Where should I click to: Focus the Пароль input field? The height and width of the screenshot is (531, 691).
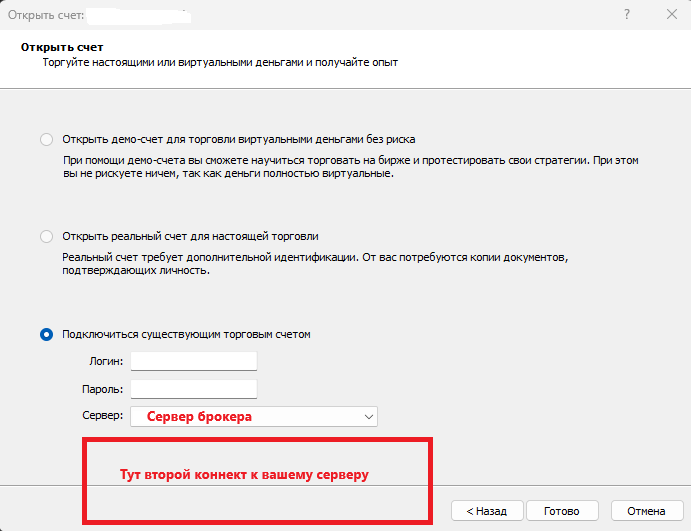coord(194,389)
